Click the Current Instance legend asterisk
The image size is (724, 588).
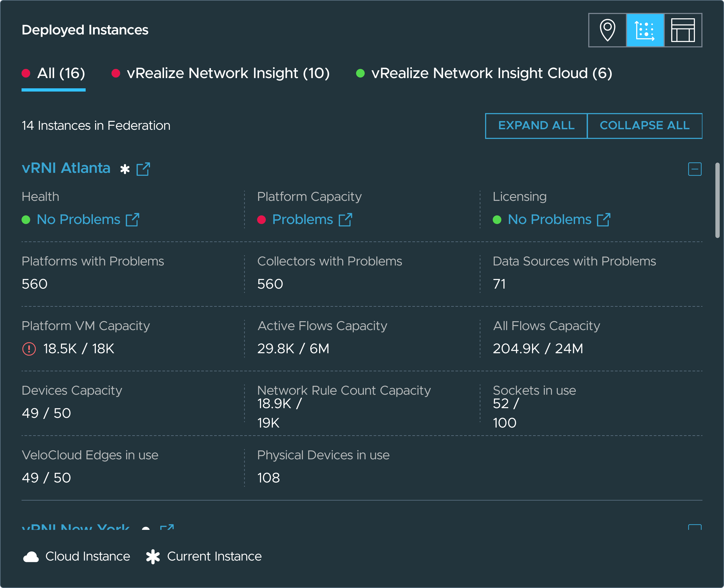pyautogui.click(x=153, y=556)
